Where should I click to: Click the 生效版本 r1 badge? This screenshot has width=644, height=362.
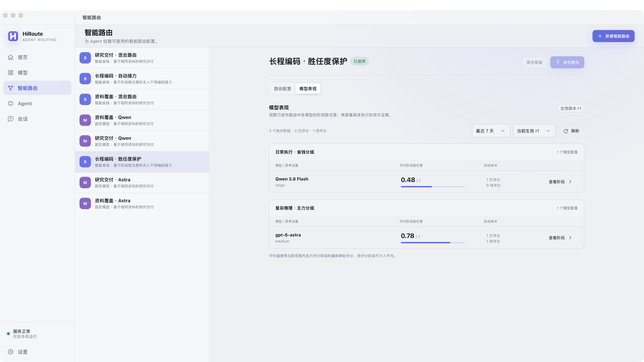pyautogui.click(x=571, y=108)
